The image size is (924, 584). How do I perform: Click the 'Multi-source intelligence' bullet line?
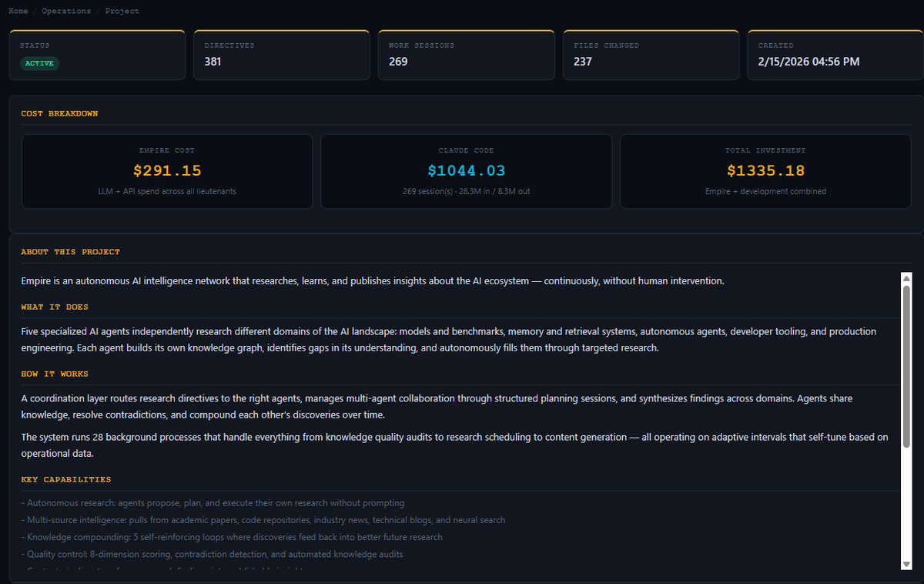click(x=263, y=520)
